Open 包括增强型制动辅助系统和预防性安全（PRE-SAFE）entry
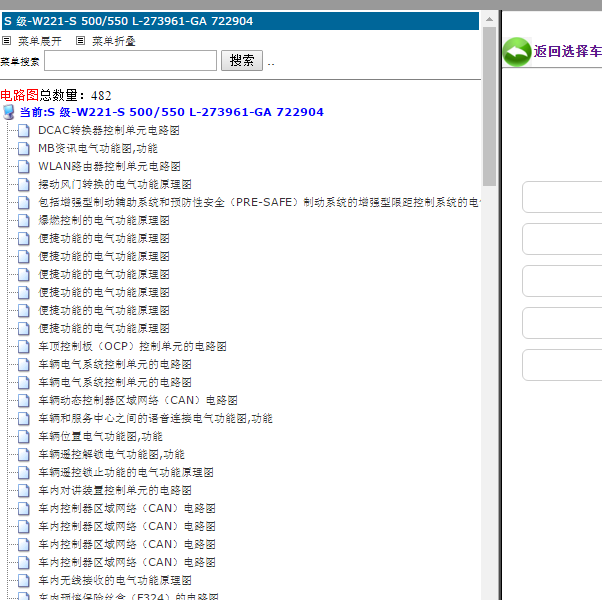 [x=260, y=202]
